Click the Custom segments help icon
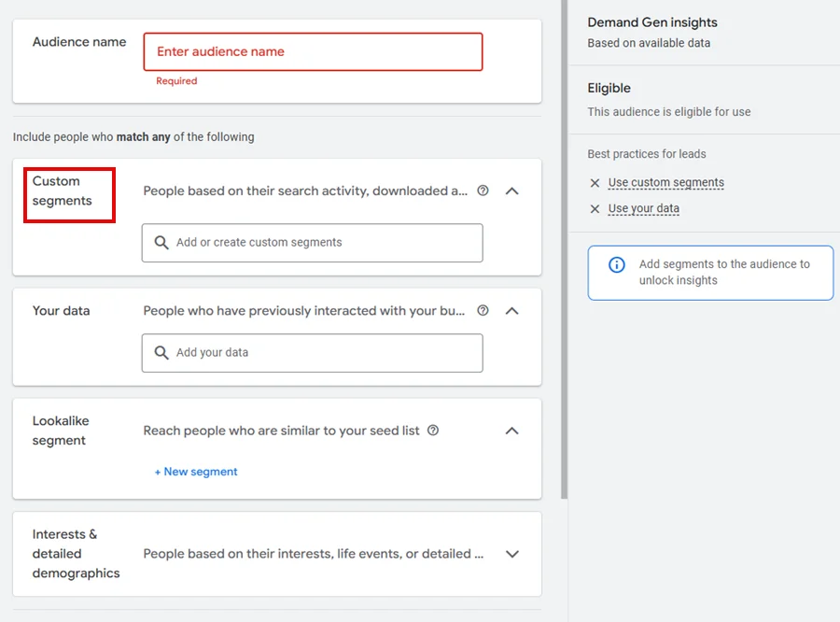The image size is (840, 622). [x=483, y=191]
